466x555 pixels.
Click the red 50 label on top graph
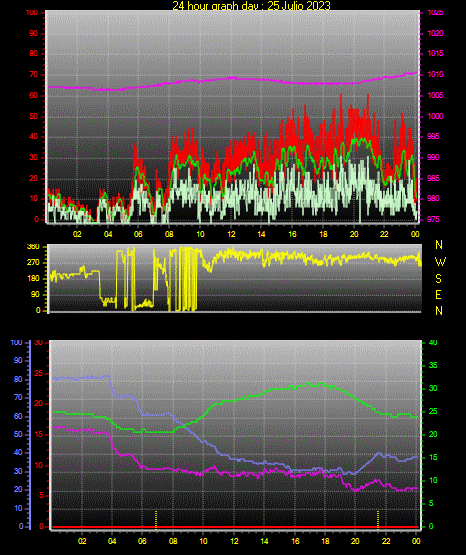33,116
